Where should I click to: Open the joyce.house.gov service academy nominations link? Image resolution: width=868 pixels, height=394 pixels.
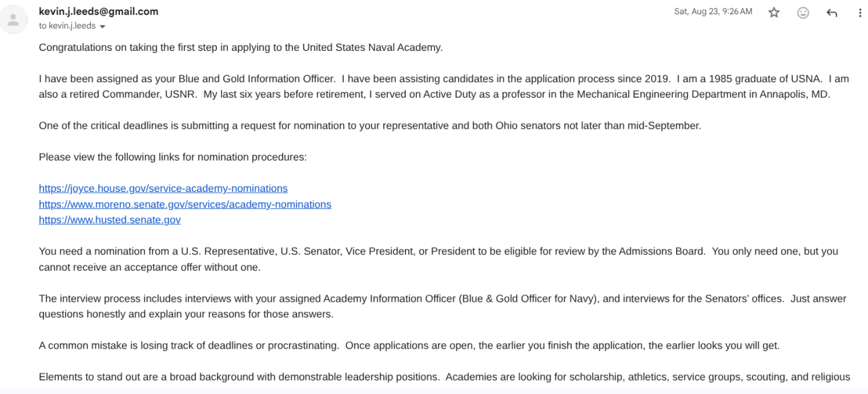[163, 189]
